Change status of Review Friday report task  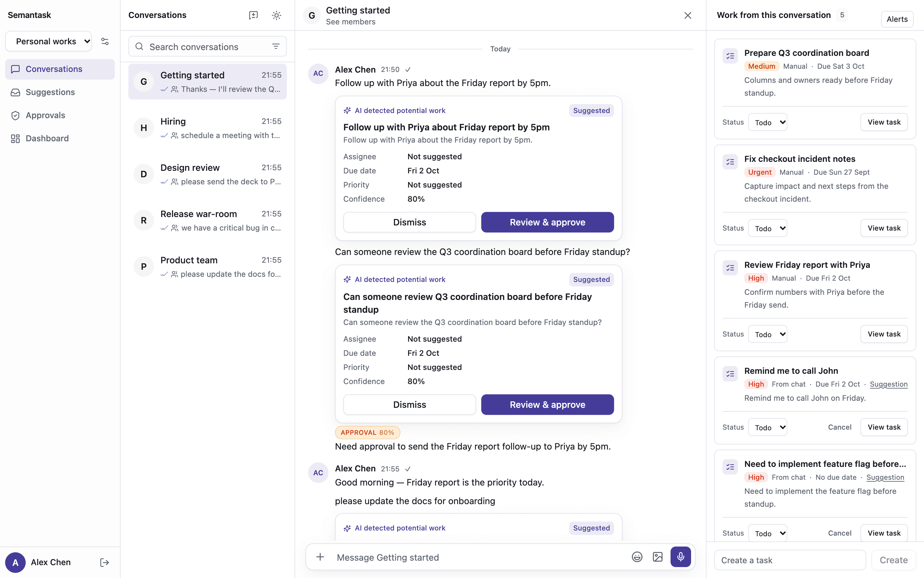point(767,334)
